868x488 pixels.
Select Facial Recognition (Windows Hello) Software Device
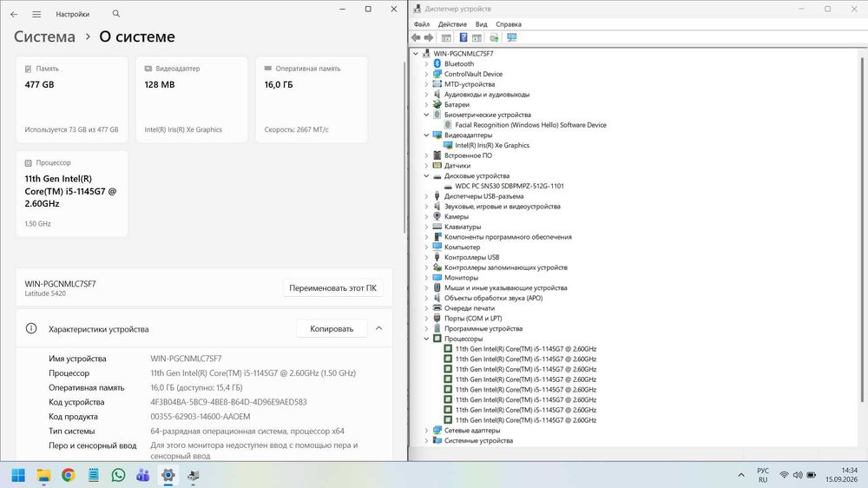(530, 125)
